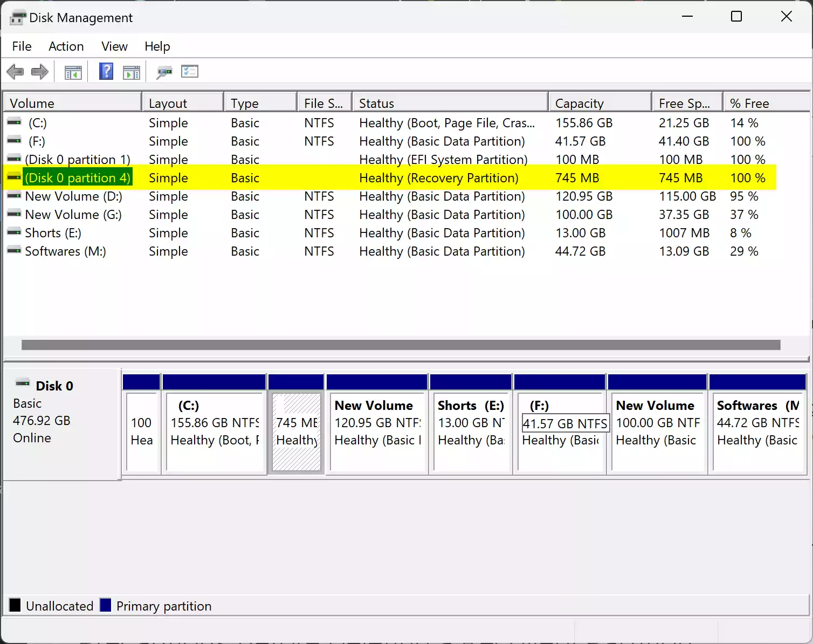Click the back navigation arrow

pyautogui.click(x=15, y=71)
